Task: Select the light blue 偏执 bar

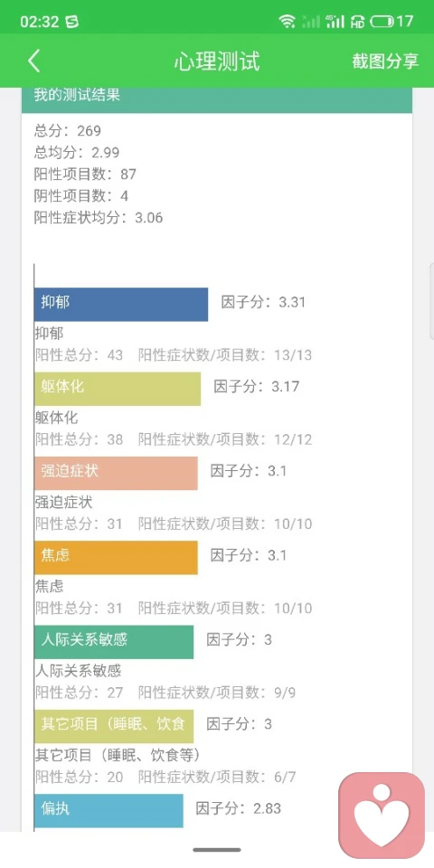Action: click(108, 810)
